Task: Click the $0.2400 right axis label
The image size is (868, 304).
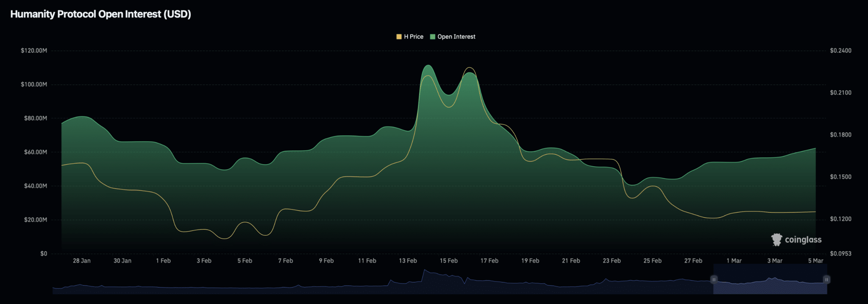Action: [x=840, y=50]
